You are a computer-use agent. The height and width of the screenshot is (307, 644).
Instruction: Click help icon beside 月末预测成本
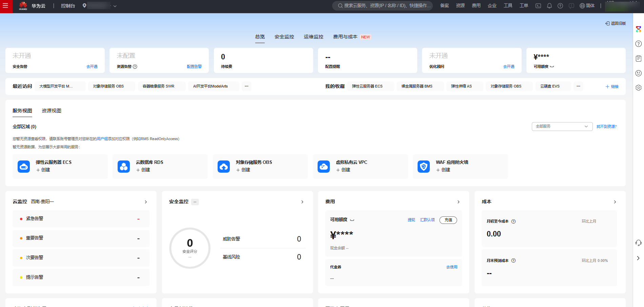point(514,261)
